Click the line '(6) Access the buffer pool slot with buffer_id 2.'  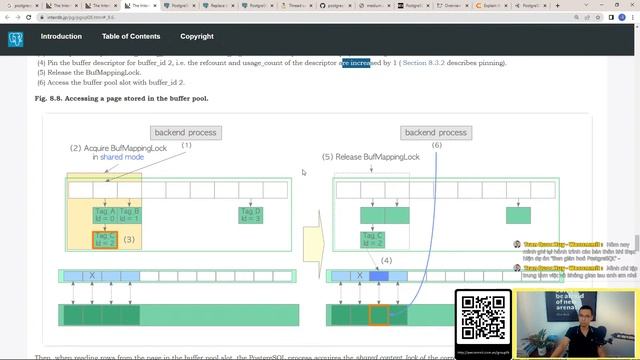point(111,82)
